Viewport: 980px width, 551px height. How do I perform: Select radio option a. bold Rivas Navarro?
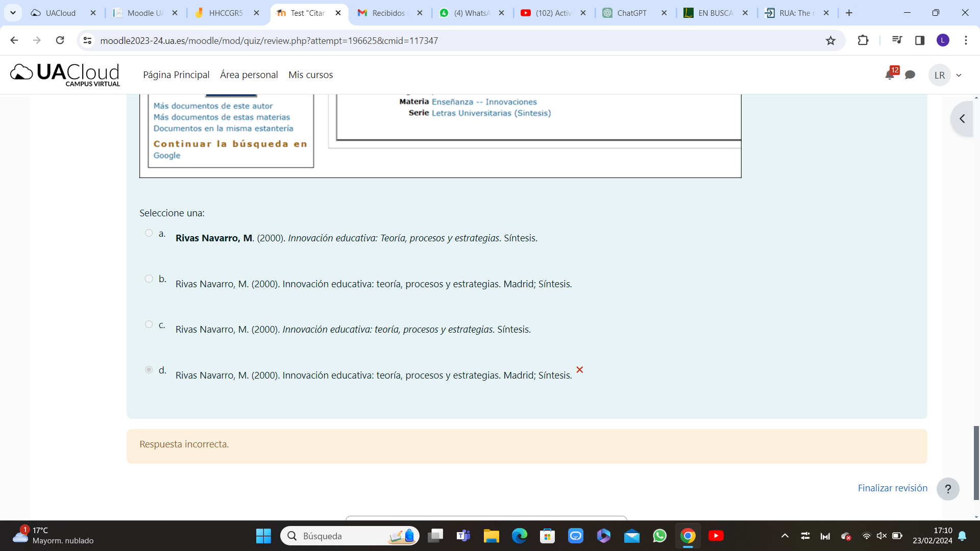coord(149,233)
